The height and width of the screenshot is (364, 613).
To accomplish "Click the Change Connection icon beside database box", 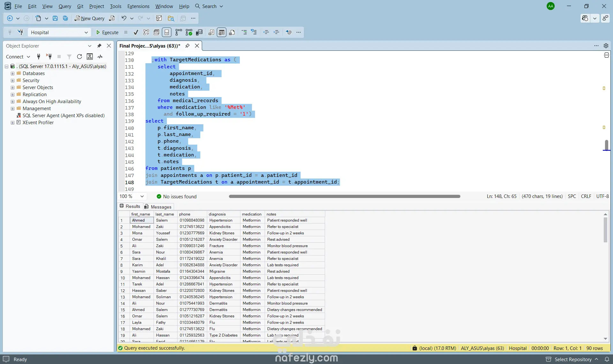I will coord(20,32).
